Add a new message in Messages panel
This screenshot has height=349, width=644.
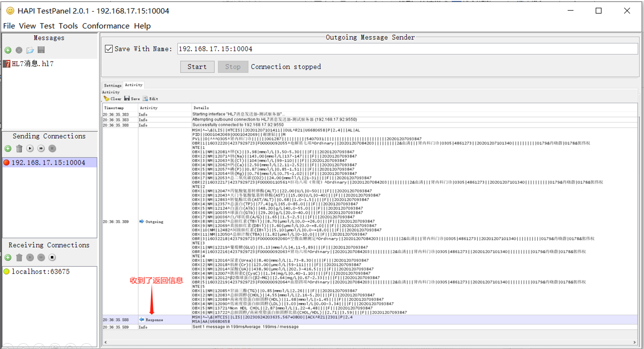(8, 50)
